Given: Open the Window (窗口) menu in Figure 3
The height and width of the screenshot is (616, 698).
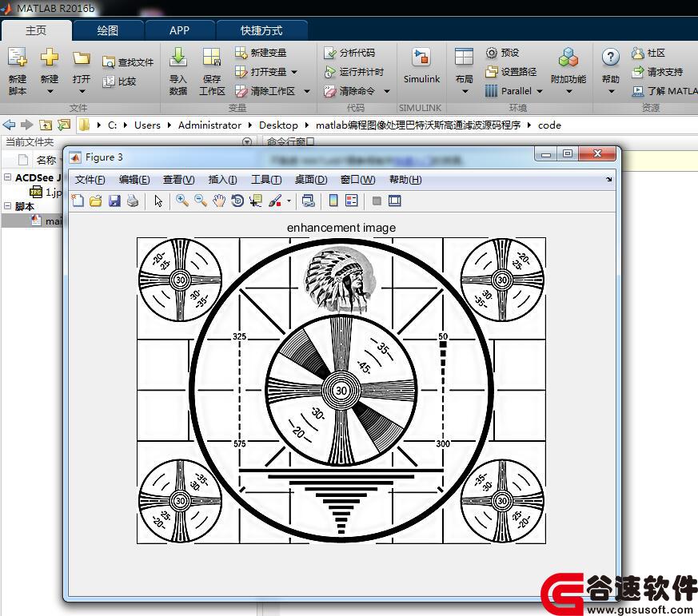Looking at the screenshot, I should [357, 180].
